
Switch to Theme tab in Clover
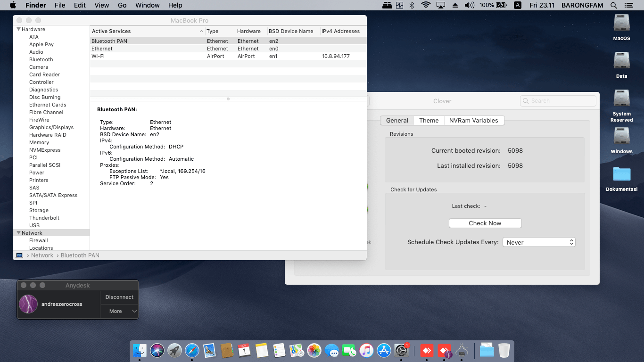[x=429, y=120]
